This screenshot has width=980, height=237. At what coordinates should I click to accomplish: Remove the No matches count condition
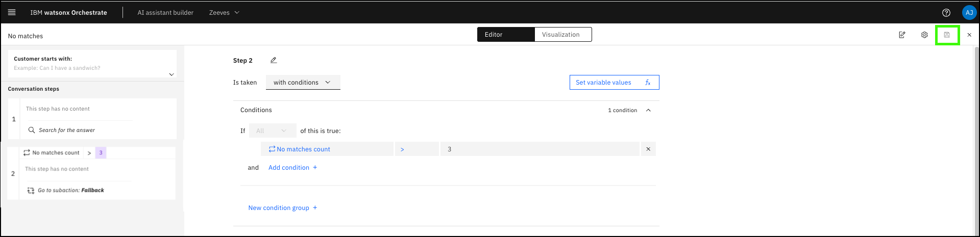[648, 149]
